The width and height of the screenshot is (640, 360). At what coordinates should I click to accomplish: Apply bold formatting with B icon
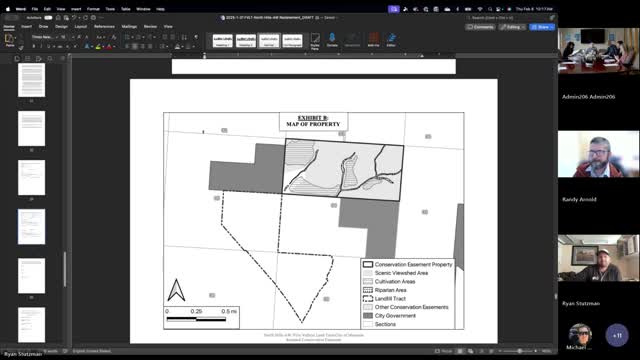[x=33, y=47]
